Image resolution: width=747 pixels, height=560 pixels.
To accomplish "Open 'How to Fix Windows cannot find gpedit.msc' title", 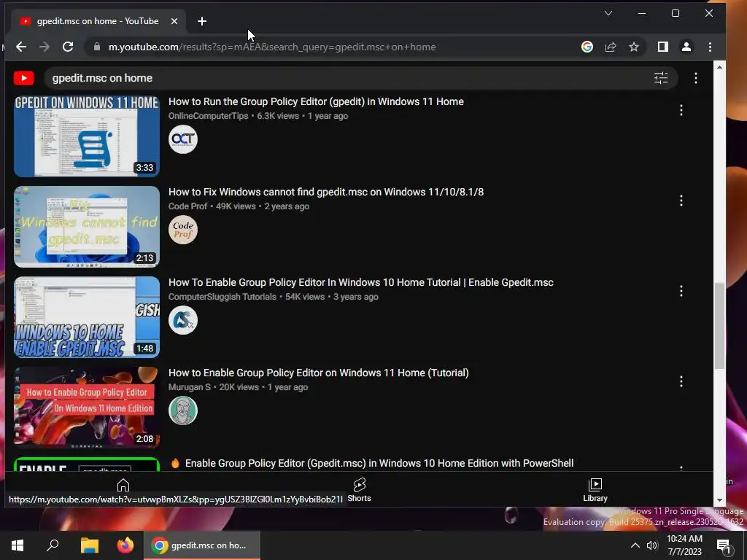I will coord(326,192).
